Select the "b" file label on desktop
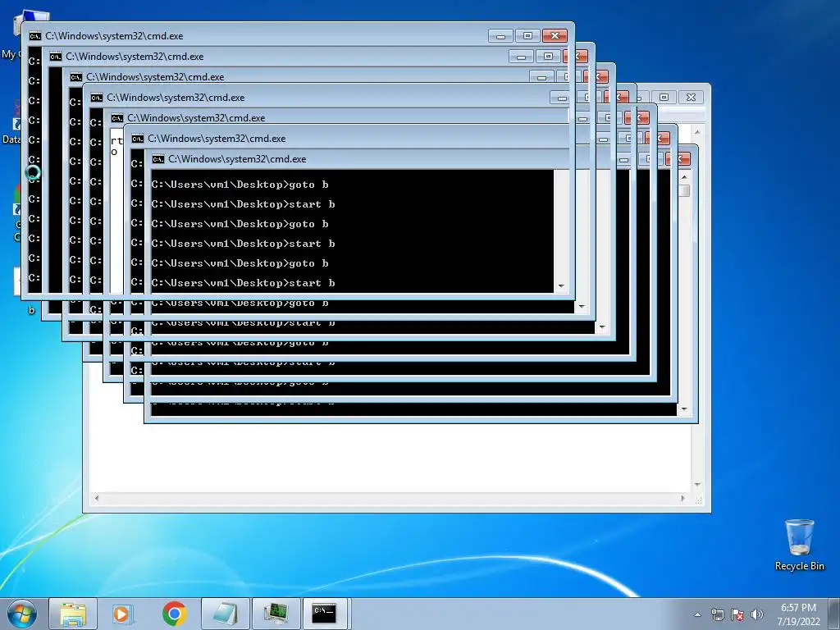Image resolution: width=840 pixels, height=630 pixels. [x=31, y=309]
